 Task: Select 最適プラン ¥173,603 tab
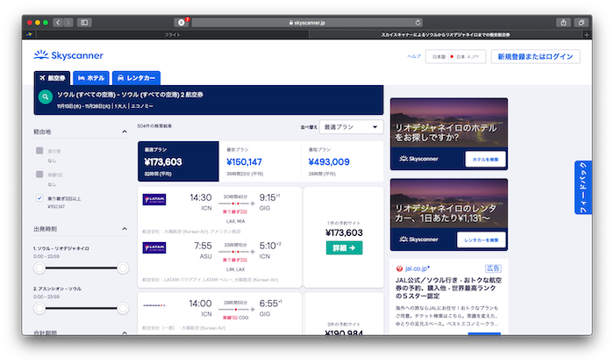(x=178, y=161)
